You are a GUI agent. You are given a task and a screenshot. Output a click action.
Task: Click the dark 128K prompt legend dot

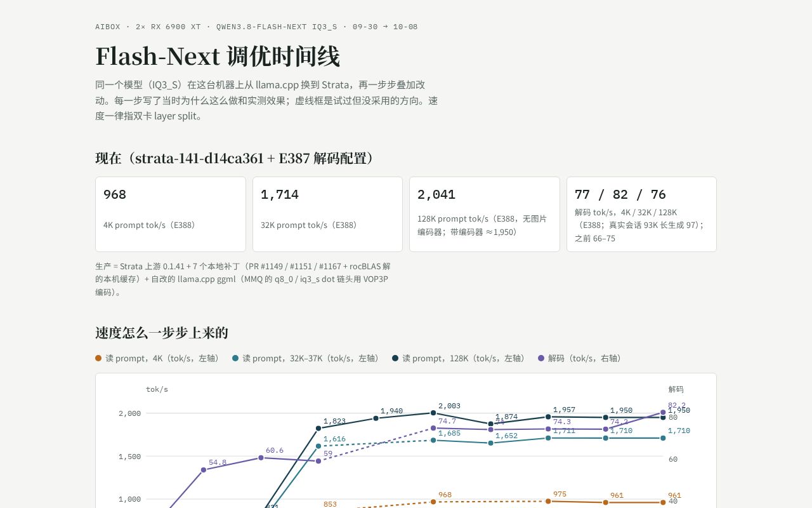point(395,358)
